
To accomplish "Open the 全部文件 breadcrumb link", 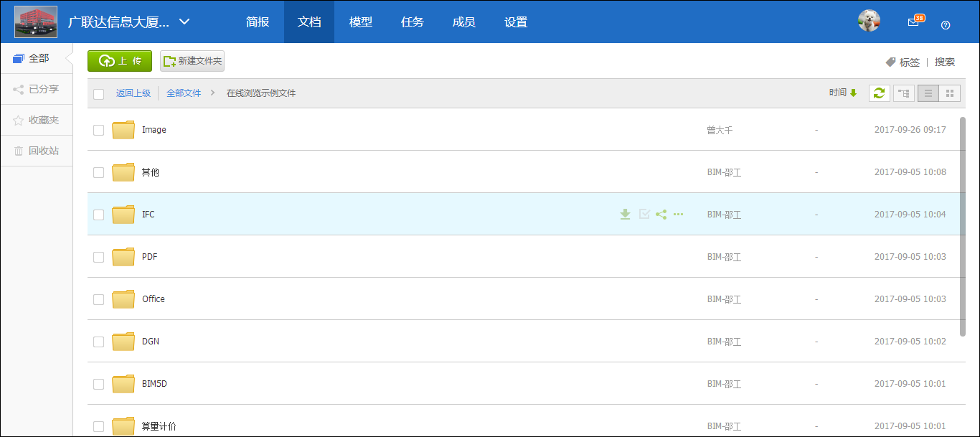I will [184, 93].
